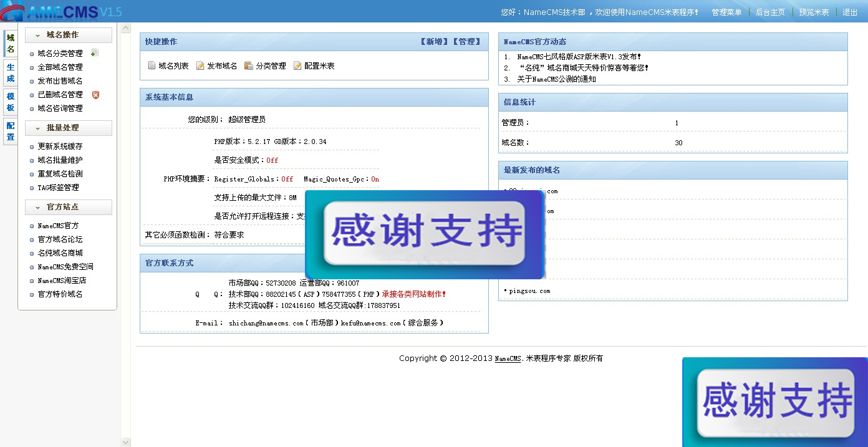Open news item NameCMS七风格版ASP版米表V1.3发布
Viewport: 868px width, 447px height.
point(579,57)
